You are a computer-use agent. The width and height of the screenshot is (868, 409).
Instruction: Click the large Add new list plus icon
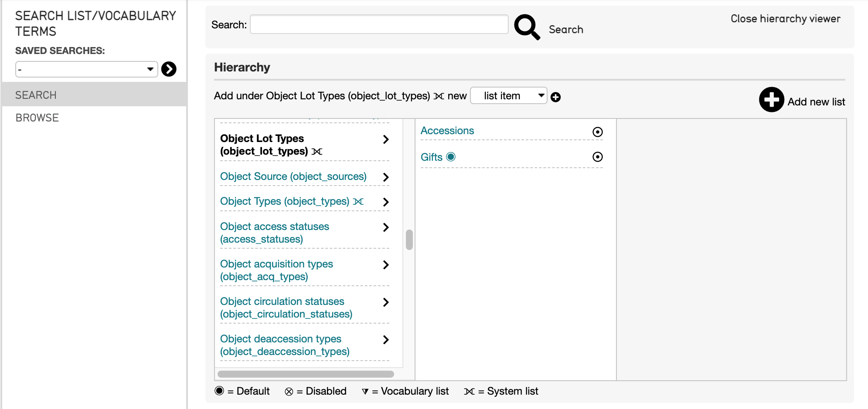771,100
